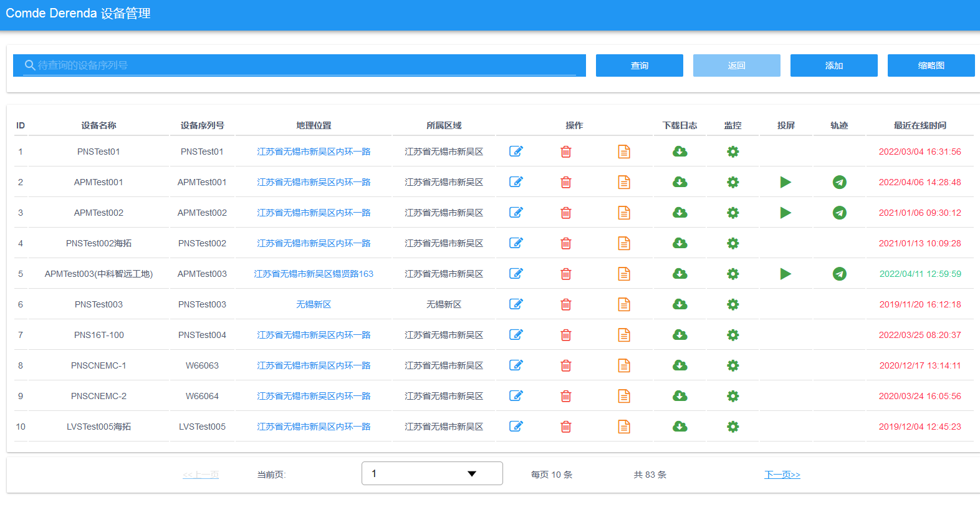View track icon for APMTest002 device

point(839,213)
